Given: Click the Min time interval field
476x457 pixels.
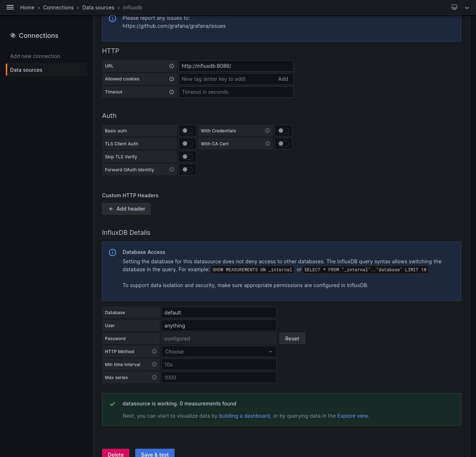Looking at the screenshot, I should coord(219,364).
